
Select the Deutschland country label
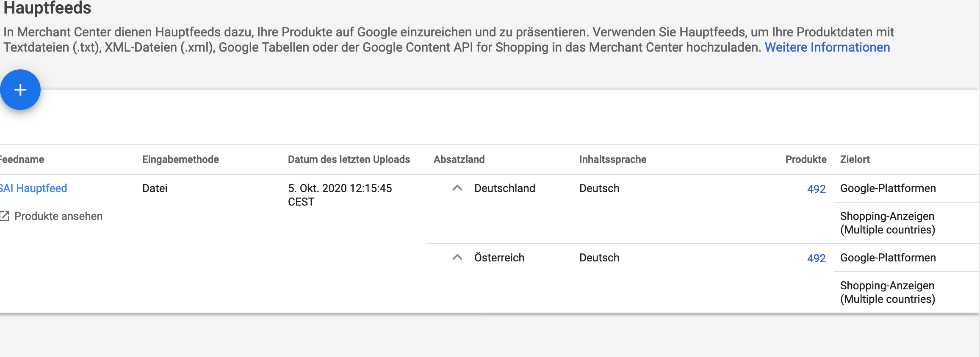[x=504, y=188]
